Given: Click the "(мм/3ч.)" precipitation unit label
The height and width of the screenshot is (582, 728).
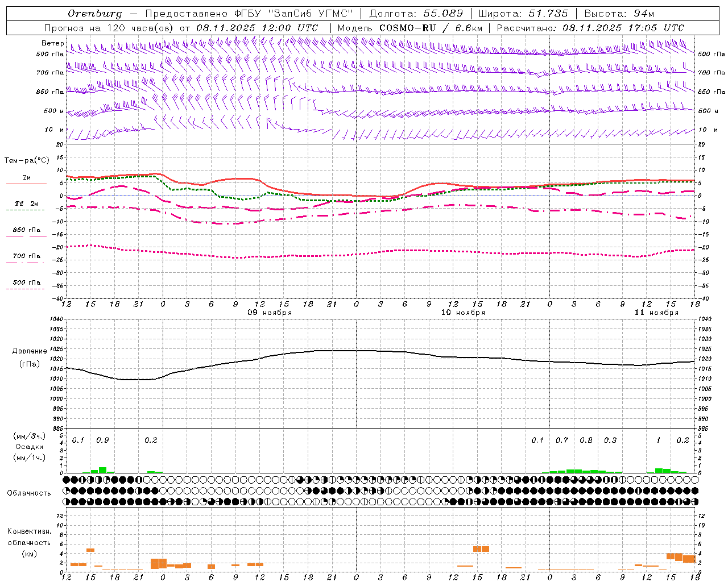Looking at the screenshot, I should point(30,436).
